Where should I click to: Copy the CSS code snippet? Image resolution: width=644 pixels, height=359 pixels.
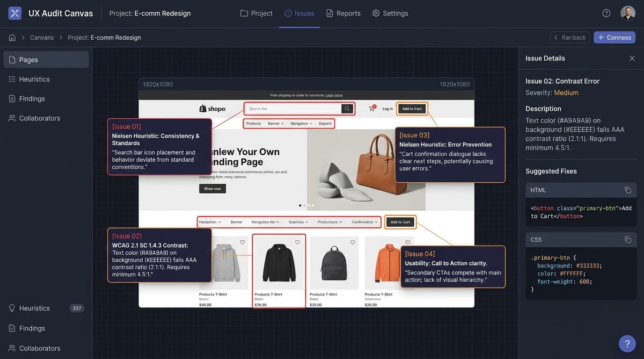628,239
